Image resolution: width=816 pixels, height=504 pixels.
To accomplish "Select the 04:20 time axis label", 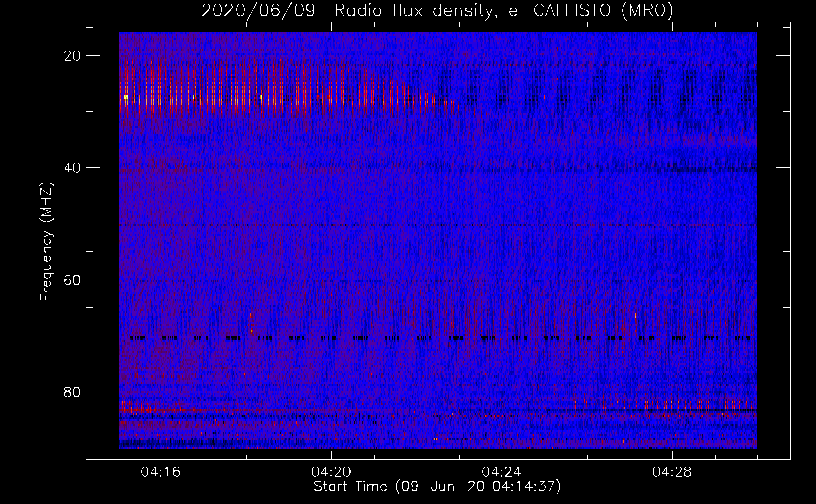I will (331, 472).
